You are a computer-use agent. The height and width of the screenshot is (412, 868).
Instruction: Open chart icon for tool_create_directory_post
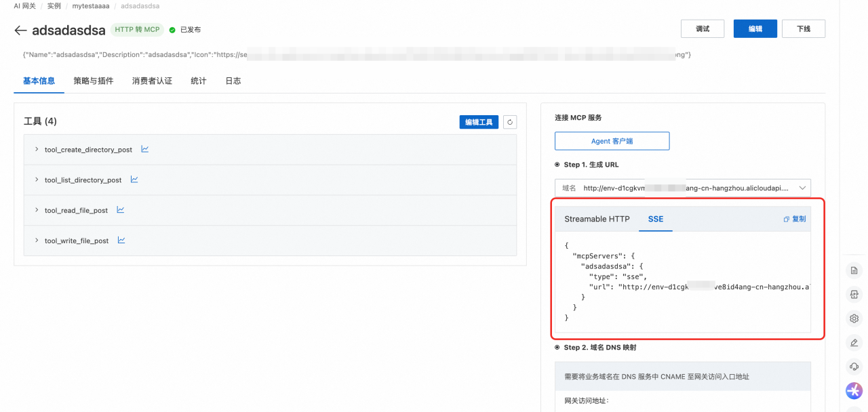145,149
